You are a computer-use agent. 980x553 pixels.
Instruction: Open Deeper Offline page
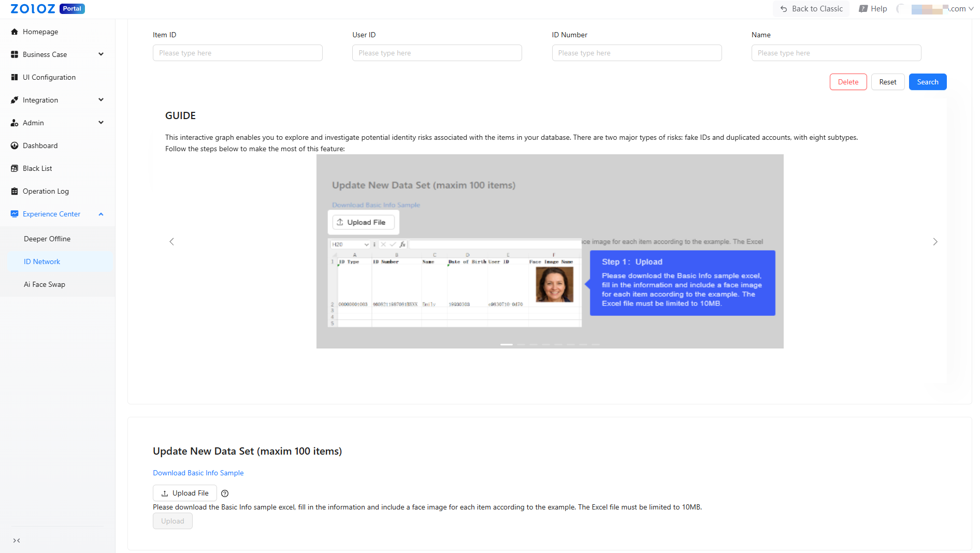point(47,239)
